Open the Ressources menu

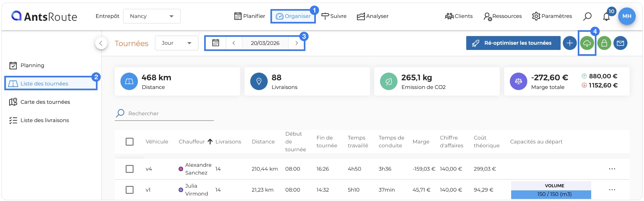[503, 16]
